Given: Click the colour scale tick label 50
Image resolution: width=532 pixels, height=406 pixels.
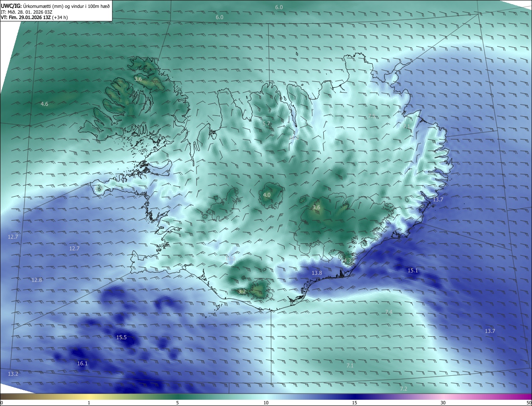Looking at the screenshot, I should 528,403.
